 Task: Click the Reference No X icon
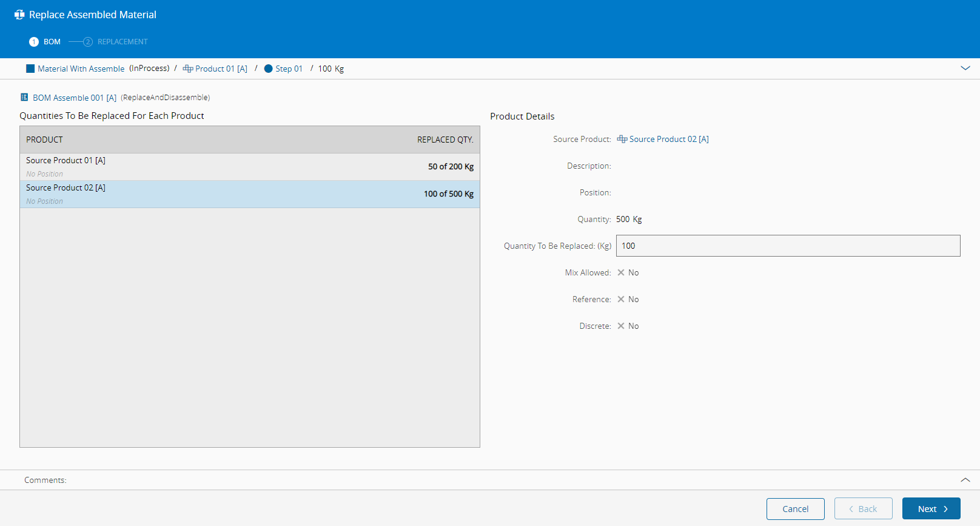point(621,299)
